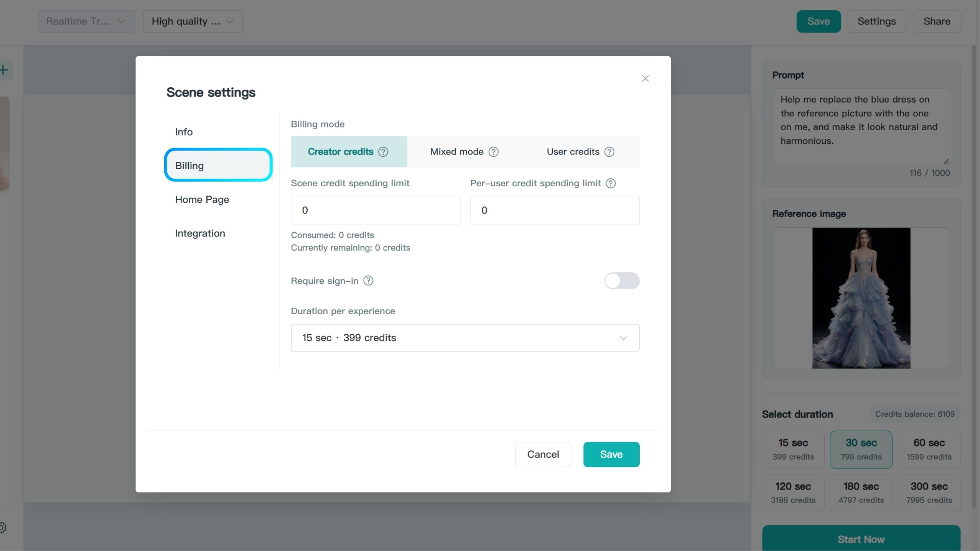The height and width of the screenshot is (551, 980).
Task: Select Mixed mode billing option
Action: 464,152
